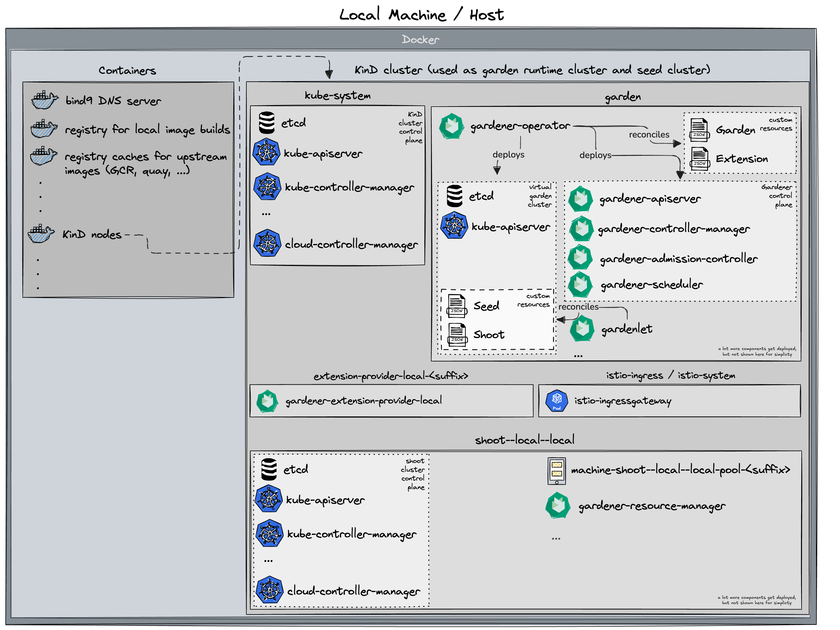This screenshot has height=630, width=840.
Task: Select the gardener-resource-manager green logo
Action: coord(558,505)
